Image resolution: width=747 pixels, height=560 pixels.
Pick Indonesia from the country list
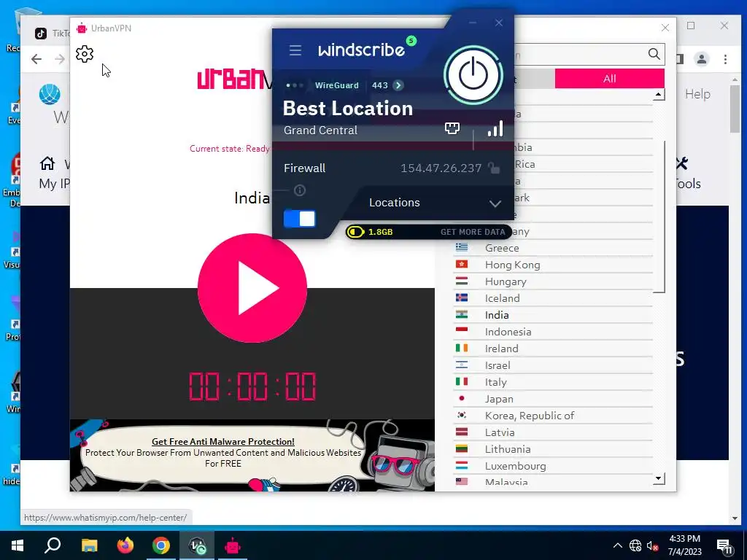(553, 332)
